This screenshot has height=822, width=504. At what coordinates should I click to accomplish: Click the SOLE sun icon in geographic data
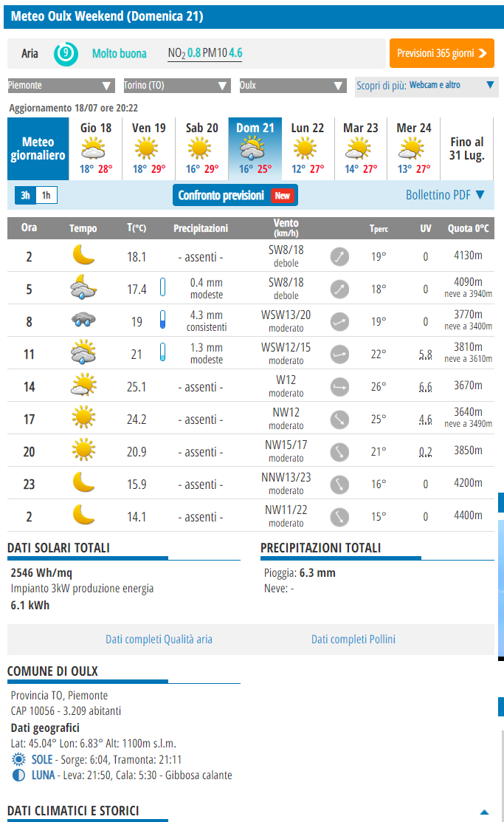[x=18, y=759]
